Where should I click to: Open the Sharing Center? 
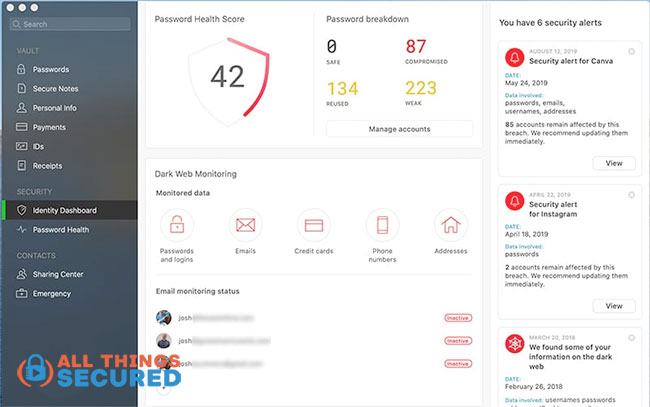tap(58, 274)
